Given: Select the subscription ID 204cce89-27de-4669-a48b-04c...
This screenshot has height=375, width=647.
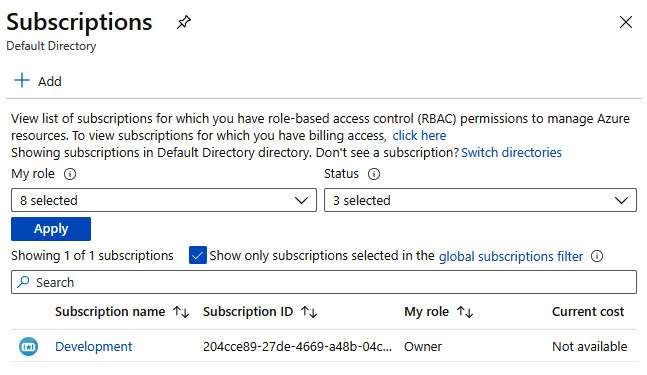Looking at the screenshot, I should tap(297, 346).
